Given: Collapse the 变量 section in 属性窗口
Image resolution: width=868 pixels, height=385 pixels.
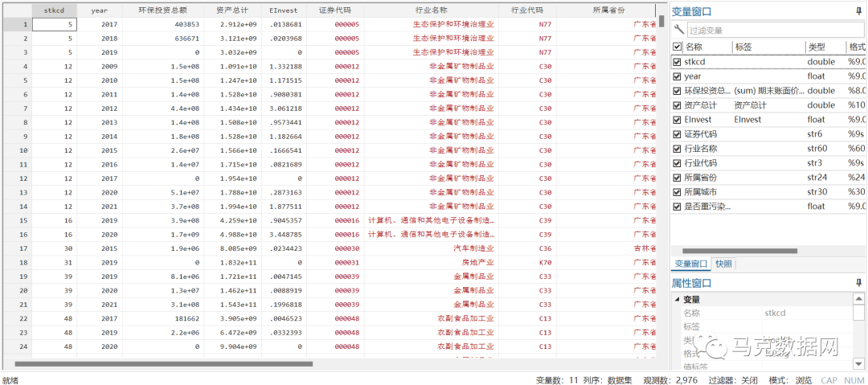Looking at the screenshot, I should coord(678,300).
